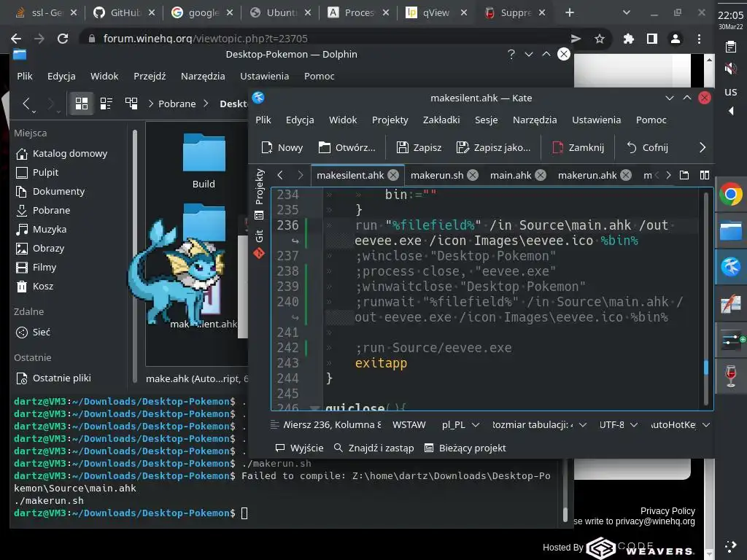Bookmark the page with the star icon
Image resolution: width=747 pixels, height=560 pixels.
(x=600, y=39)
